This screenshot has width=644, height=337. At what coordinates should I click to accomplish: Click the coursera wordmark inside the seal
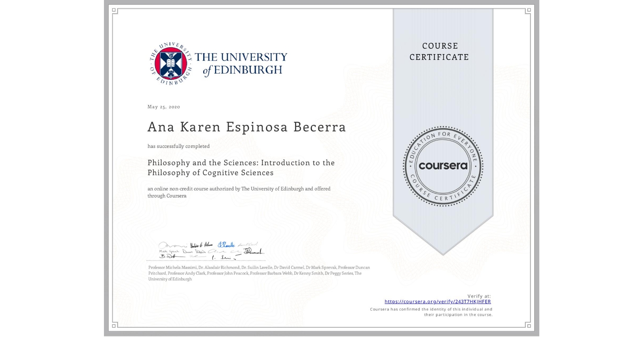coord(443,165)
